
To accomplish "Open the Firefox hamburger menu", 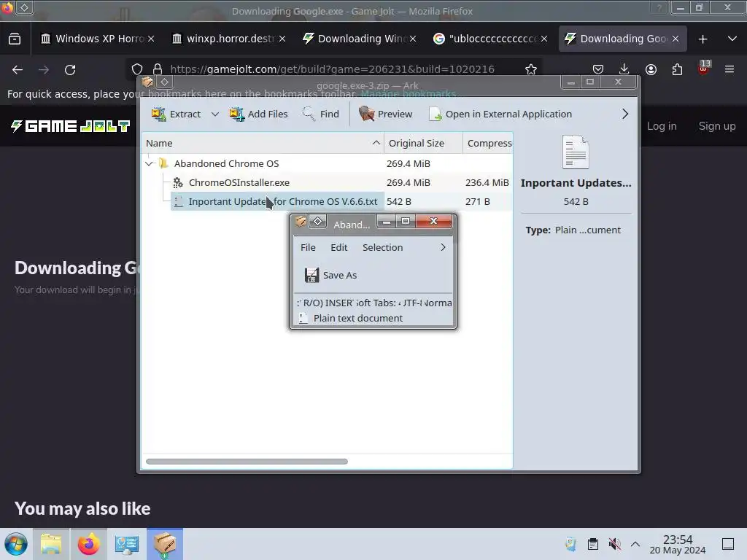I will (729, 69).
